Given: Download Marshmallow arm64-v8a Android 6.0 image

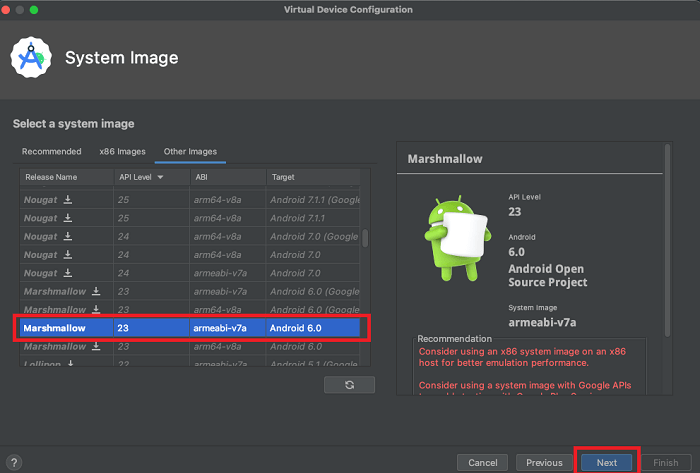Looking at the screenshot, I should 96,346.
